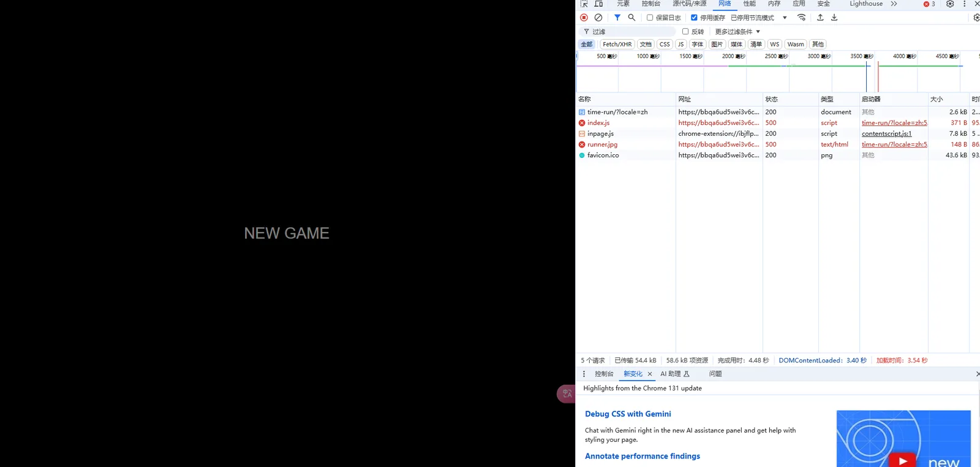The height and width of the screenshot is (467, 980).
Task: Open initiator link in index.js row
Action: pos(894,123)
